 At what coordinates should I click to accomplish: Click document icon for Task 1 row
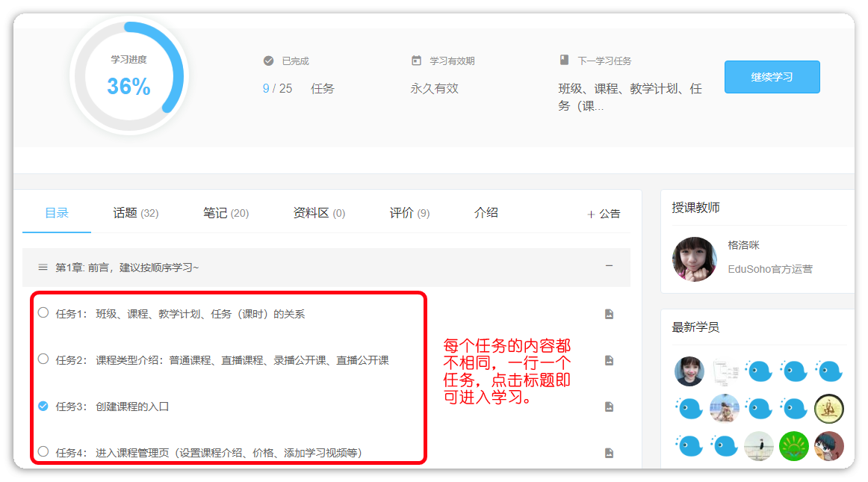609,314
